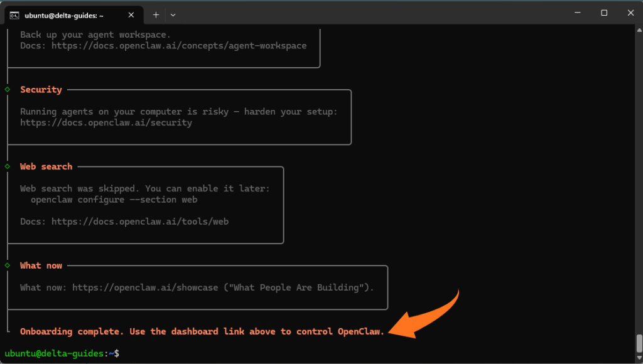The width and height of the screenshot is (643, 364).
Task: Click the Web search section heading
Action: point(46,166)
